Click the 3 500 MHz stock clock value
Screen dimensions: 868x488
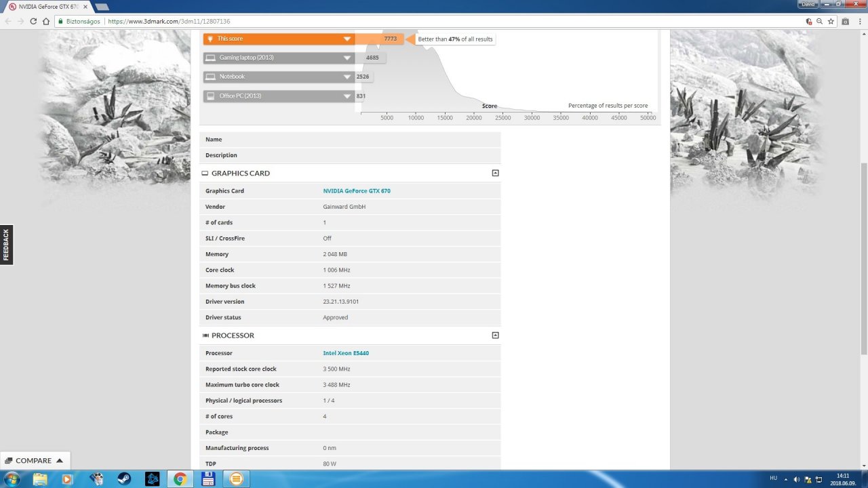(336, 369)
